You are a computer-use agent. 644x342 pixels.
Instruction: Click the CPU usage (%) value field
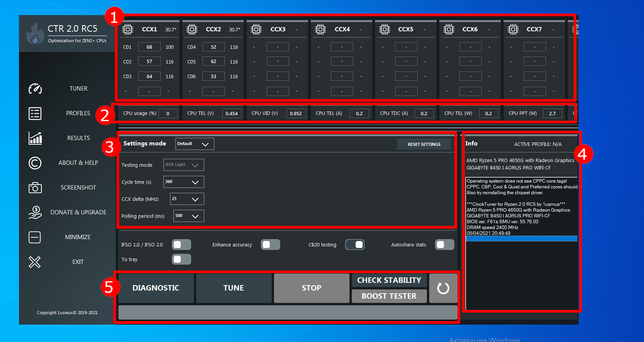(x=168, y=113)
